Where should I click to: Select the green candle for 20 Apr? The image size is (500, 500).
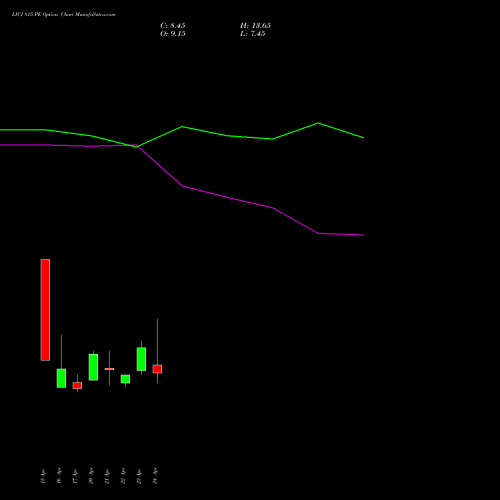coord(93,367)
